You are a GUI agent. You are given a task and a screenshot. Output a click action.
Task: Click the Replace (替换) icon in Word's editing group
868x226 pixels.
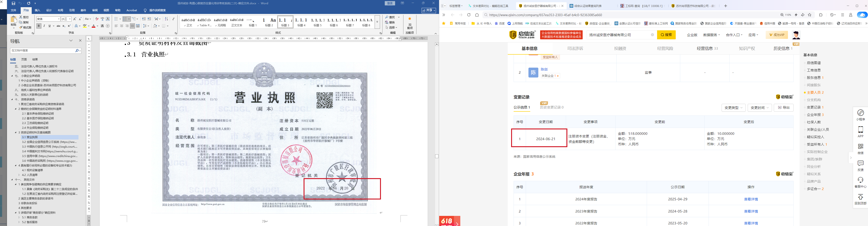[x=387, y=22]
